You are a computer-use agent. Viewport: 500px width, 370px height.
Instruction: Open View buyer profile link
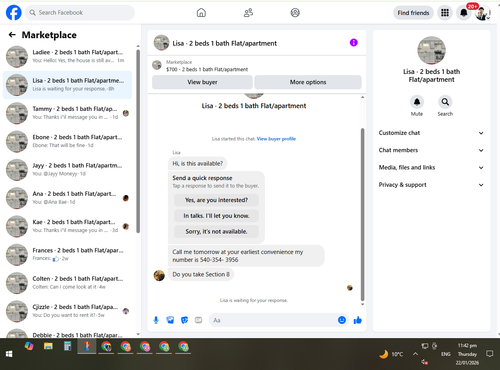point(276,139)
